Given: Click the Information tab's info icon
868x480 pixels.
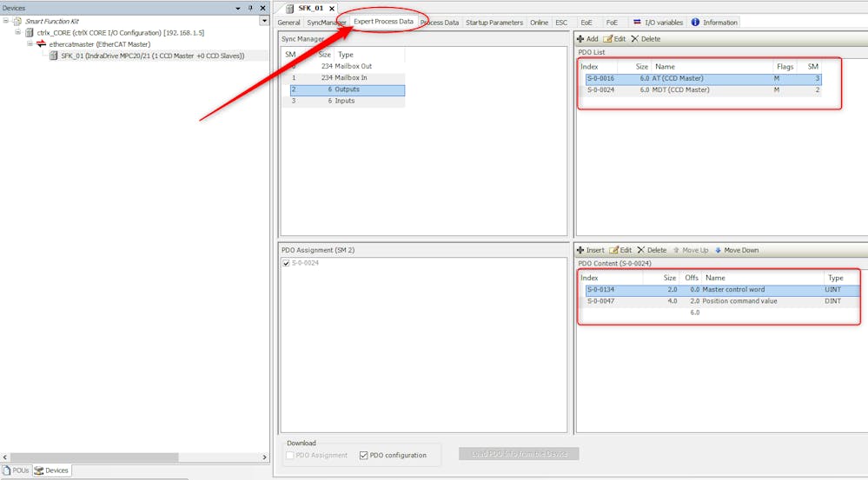Looking at the screenshot, I should 695,22.
